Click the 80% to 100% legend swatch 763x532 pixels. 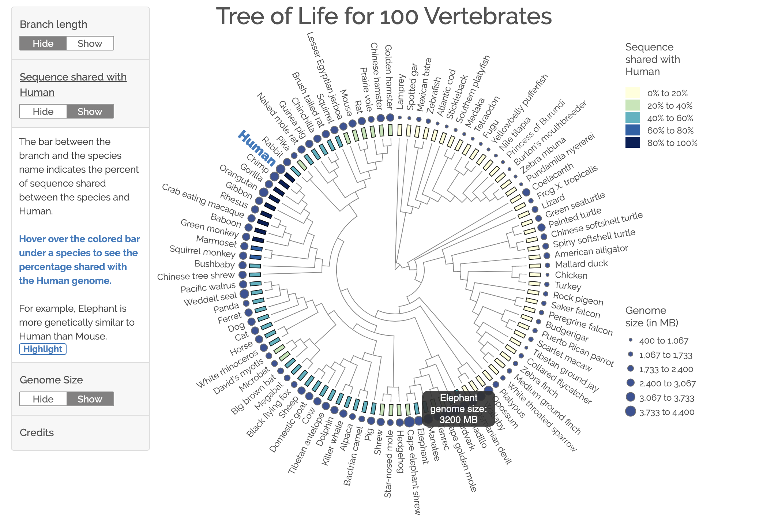pyautogui.click(x=633, y=143)
